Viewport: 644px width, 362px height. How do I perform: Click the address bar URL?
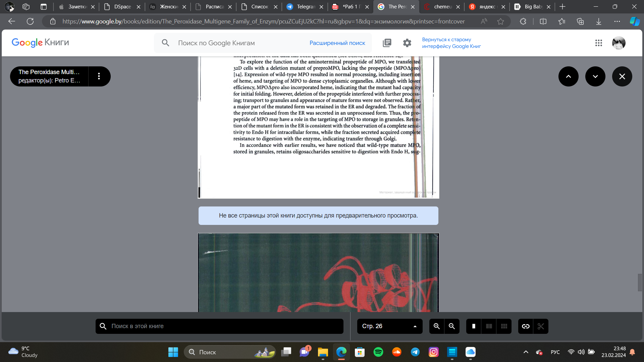tap(263, 21)
